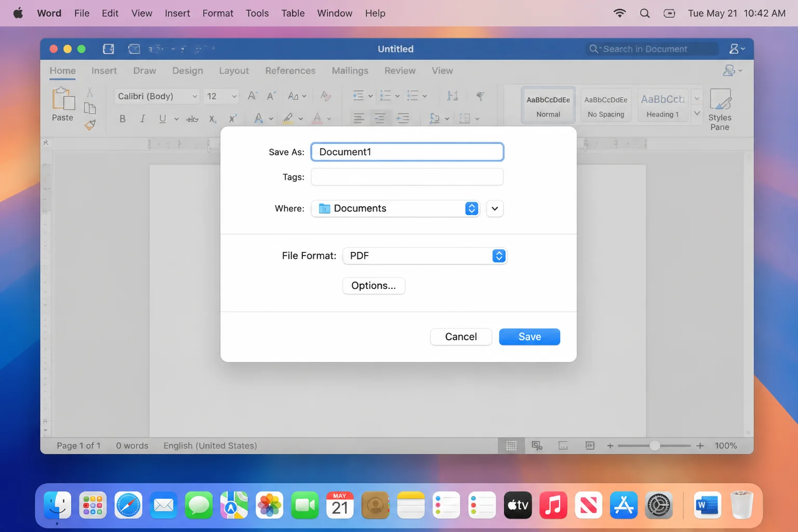Open the Review ribbon tab
This screenshot has width=798, height=532.
tap(400, 71)
